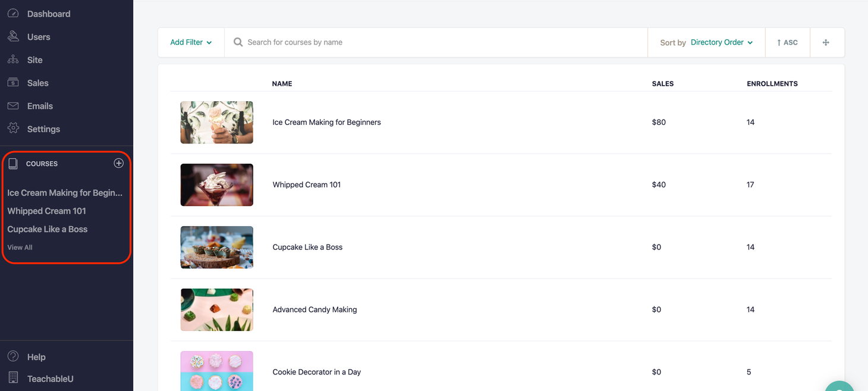Click Advanced Candy Making thumbnail

(217, 309)
